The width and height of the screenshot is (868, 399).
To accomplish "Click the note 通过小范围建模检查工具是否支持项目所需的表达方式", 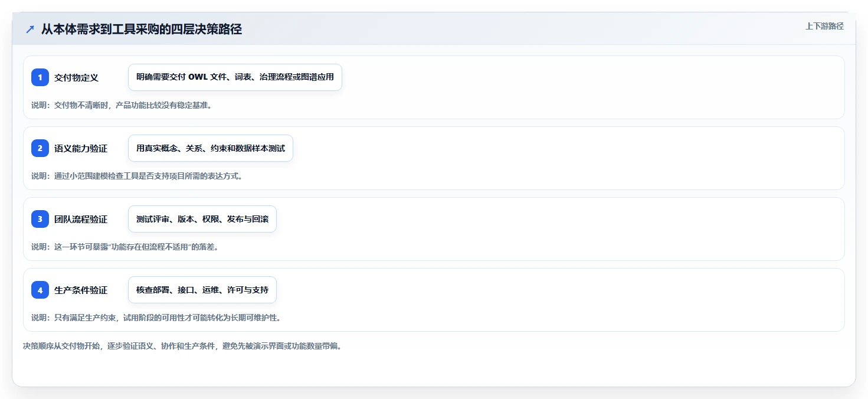I will tap(137, 176).
